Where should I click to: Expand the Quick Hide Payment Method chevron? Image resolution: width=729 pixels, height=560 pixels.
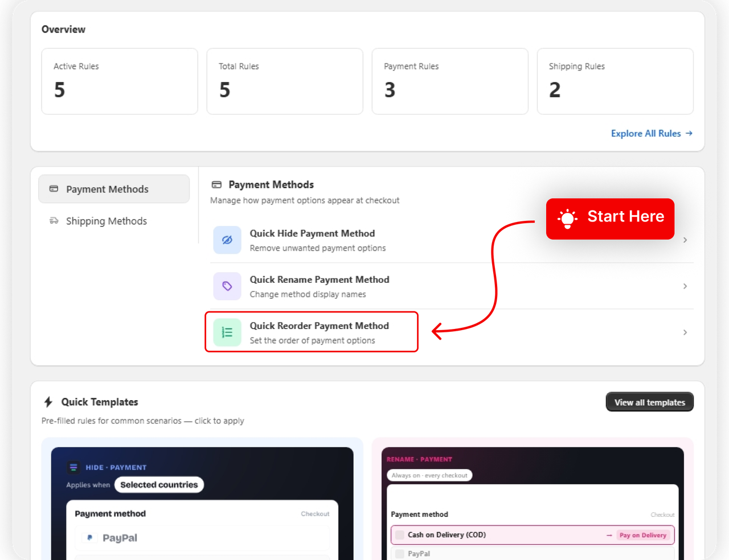click(685, 240)
